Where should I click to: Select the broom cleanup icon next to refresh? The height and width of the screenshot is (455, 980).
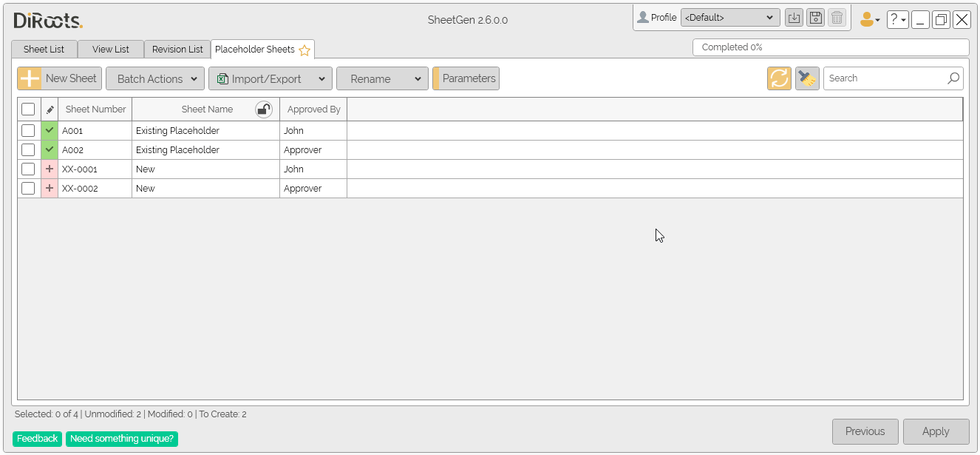(807, 78)
